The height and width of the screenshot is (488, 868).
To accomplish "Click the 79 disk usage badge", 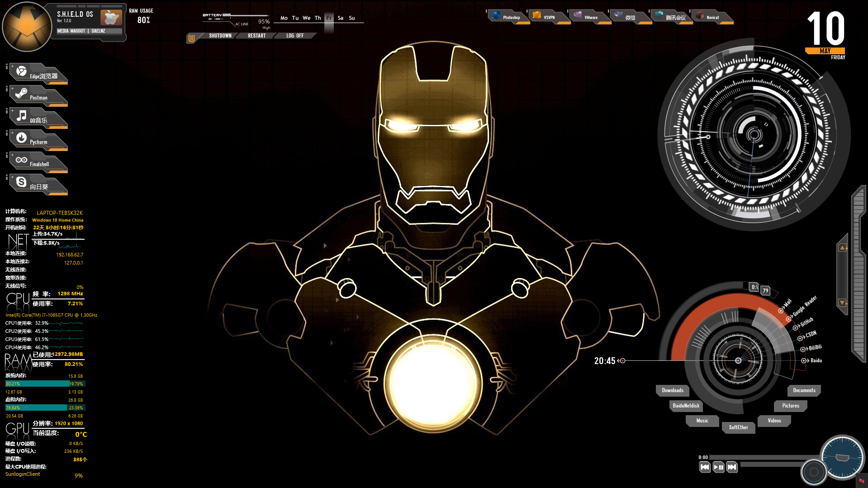I will pos(765,290).
